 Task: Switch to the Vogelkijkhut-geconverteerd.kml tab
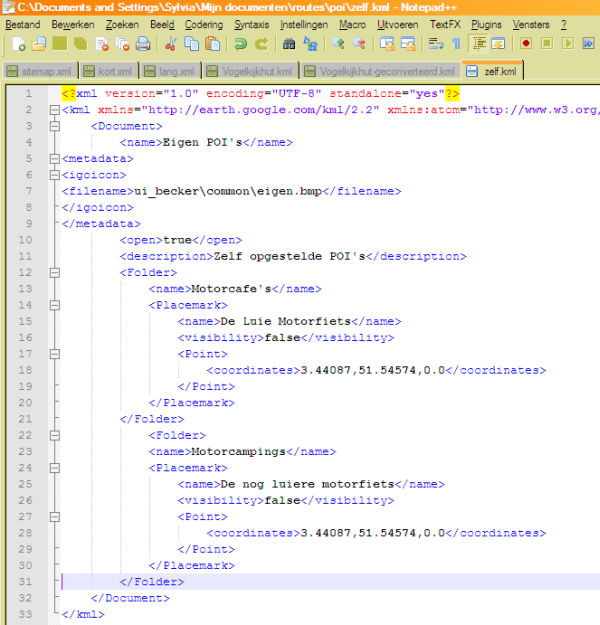(x=381, y=71)
